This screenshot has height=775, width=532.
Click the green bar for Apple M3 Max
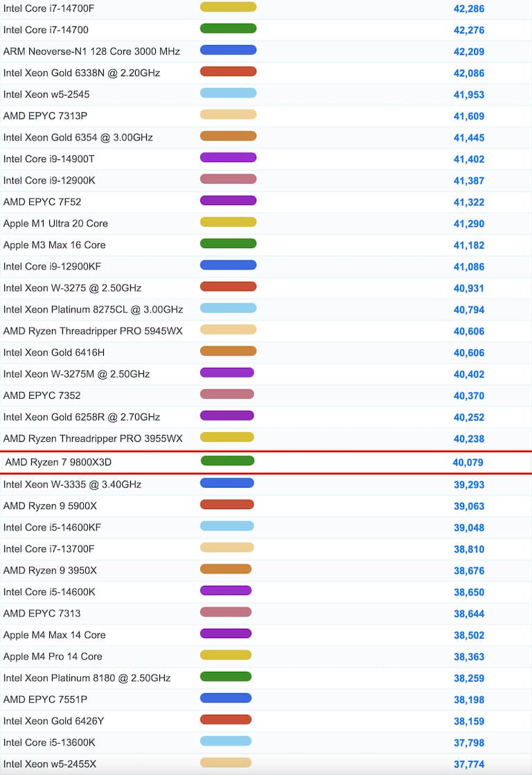[229, 243]
